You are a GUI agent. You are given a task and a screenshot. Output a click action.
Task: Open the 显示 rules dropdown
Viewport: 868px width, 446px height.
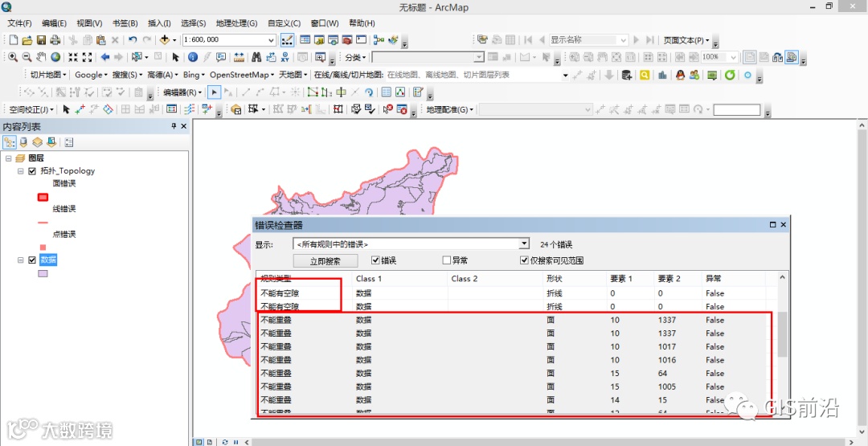pos(524,244)
